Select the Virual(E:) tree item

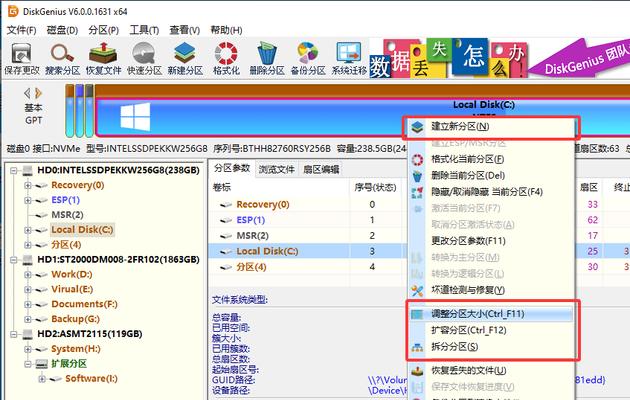(x=72, y=289)
